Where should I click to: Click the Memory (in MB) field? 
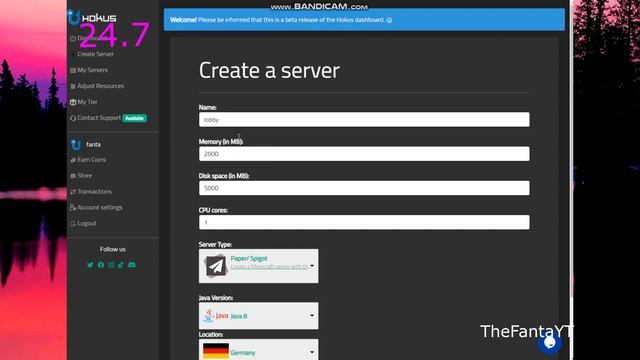click(x=364, y=154)
